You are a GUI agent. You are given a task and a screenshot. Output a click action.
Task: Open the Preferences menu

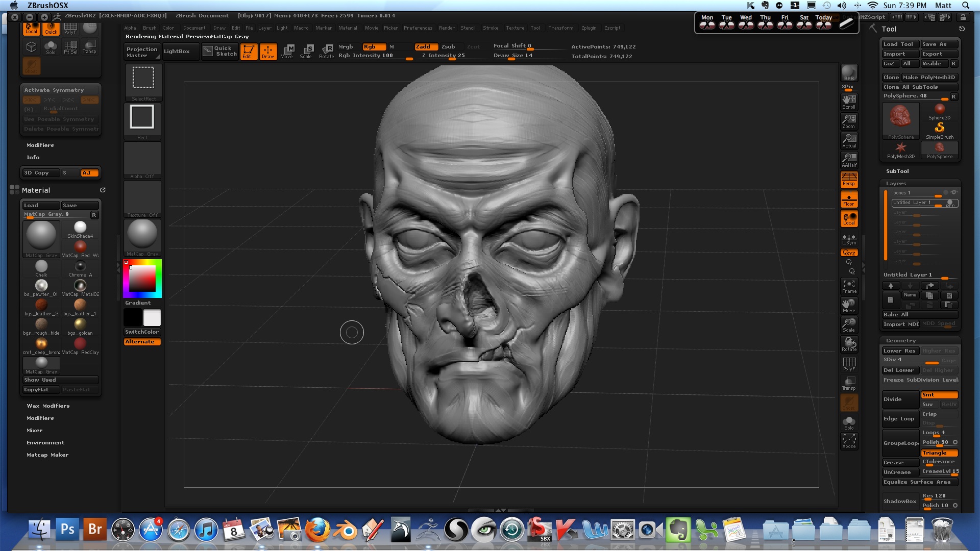(x=418, y=28)
